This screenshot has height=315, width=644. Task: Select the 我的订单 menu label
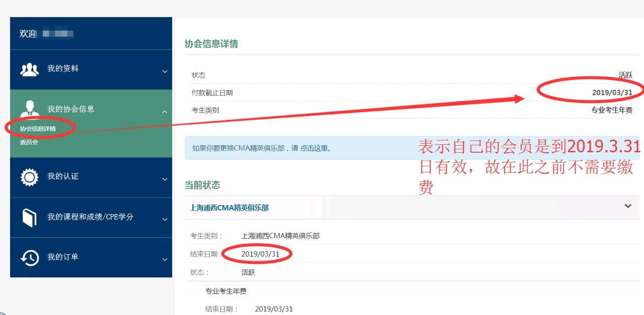tap(63, 257)
